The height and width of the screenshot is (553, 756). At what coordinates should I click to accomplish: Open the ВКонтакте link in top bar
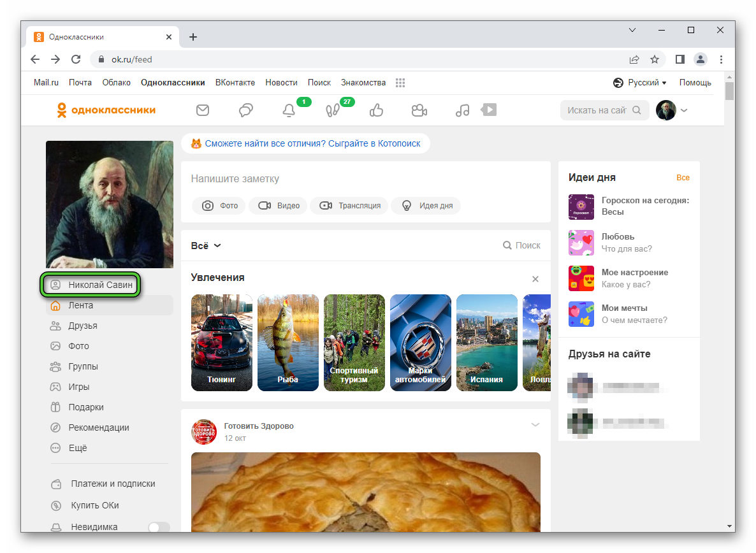pyautogui.click(x=235, y=82)
